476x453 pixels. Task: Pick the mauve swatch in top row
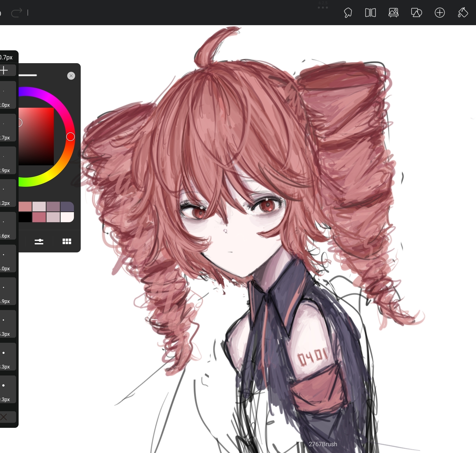click(53, 207)
